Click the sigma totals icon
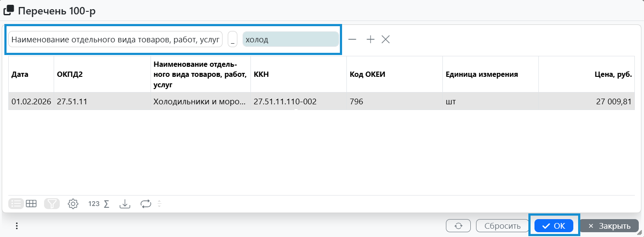The height and width of the screenshot is (237, 644). 106,203
